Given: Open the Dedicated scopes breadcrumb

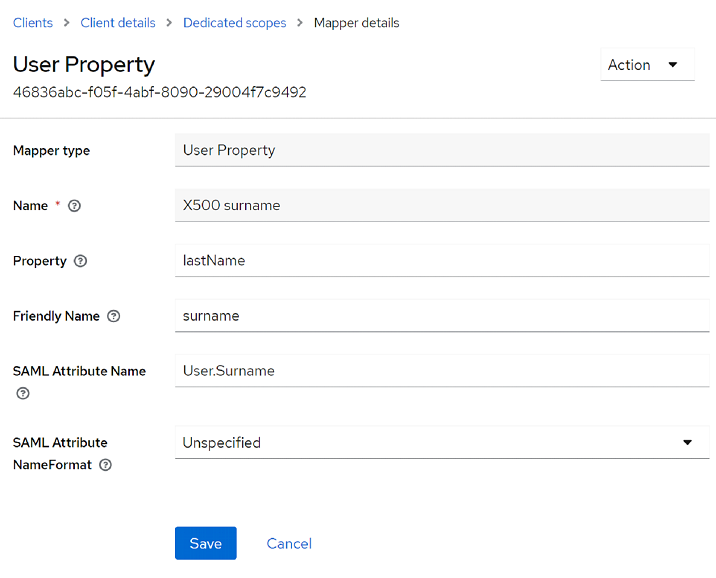Looking at the screenshot, I should coord(234,23).
